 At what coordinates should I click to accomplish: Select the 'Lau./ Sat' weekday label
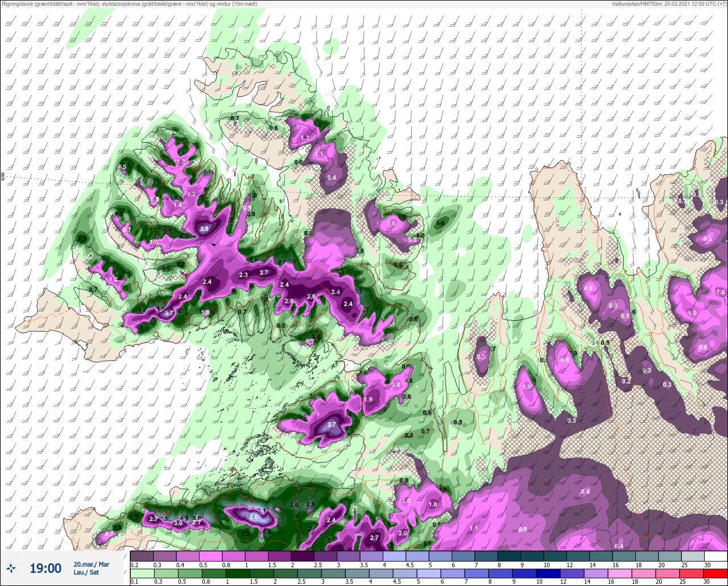pyautogui.click(x=86, y=572)
